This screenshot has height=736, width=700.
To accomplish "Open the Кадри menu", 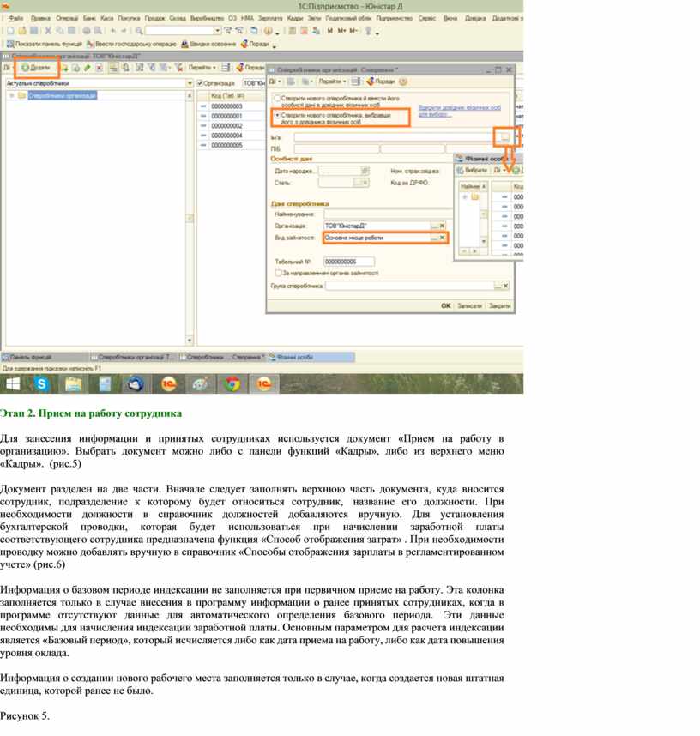I will 295,18.
